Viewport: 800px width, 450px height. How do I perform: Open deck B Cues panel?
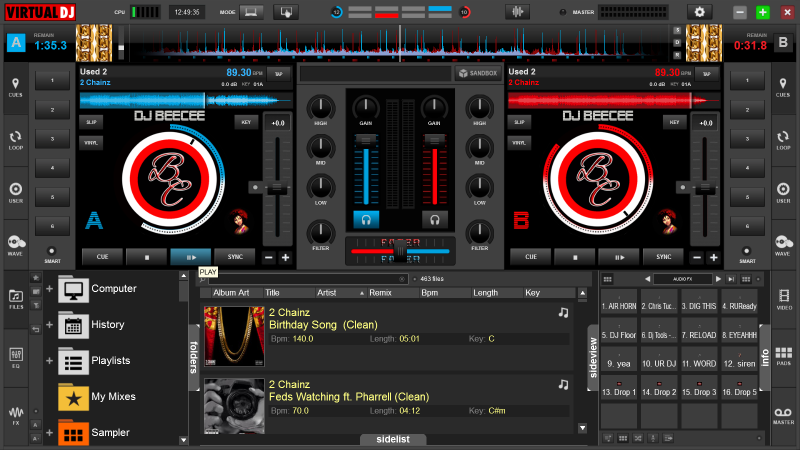coord(783,87)
